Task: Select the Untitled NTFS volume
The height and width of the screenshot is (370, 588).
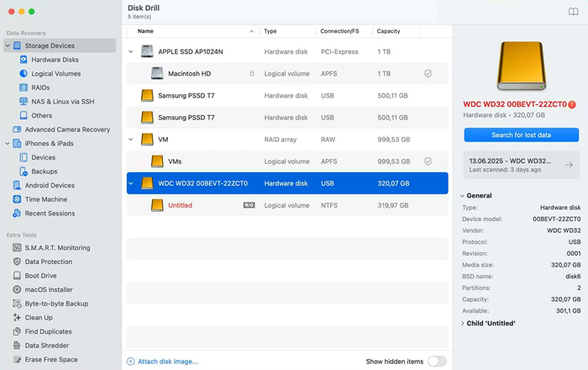Action: pyautogui.click(x=287, y=205)
